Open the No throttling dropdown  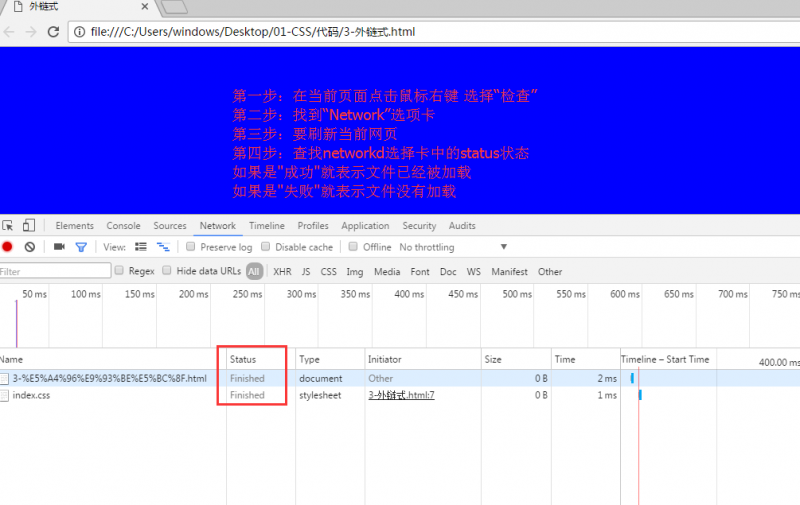(453, 247)
